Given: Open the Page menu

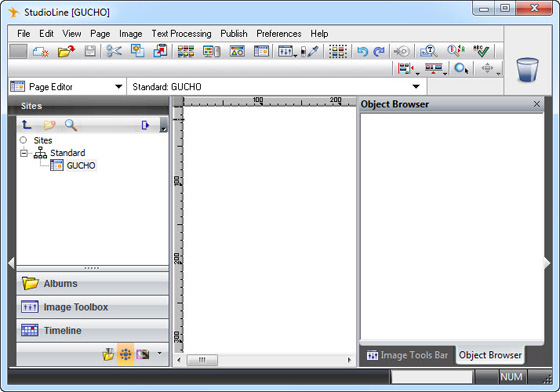Looking at the screenshot, I should [x=100, y=34].
